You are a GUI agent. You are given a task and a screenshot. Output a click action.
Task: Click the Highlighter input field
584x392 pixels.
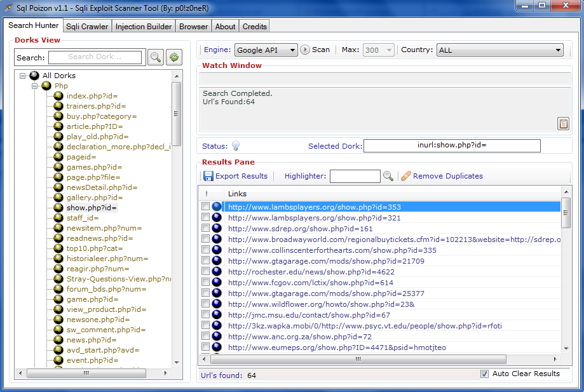[x=355, y=176]
